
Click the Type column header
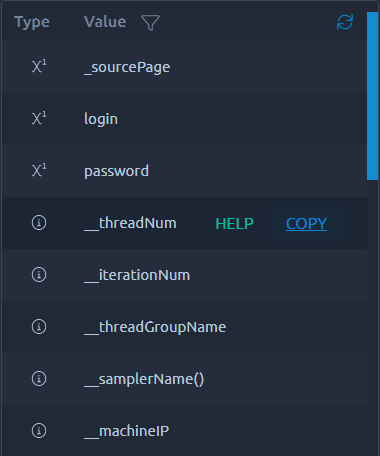32,22
